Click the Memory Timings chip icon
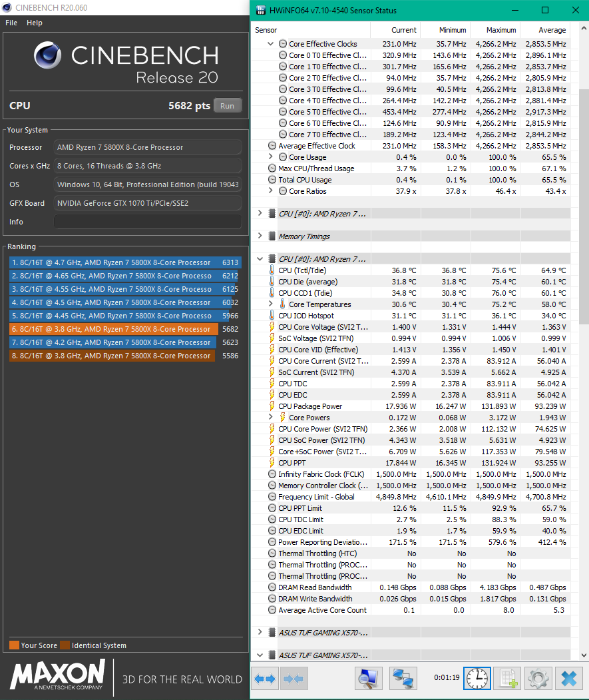589x700 pixels. [272, 236]
